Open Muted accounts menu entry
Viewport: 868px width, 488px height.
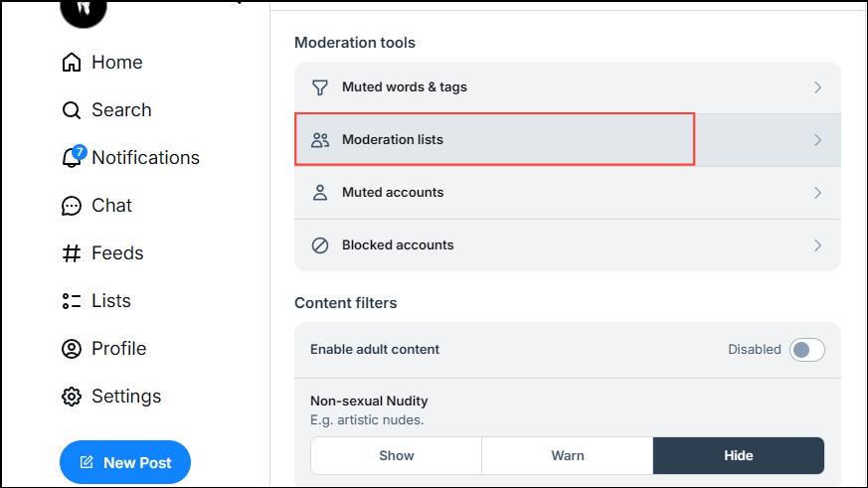pos(393,193)
